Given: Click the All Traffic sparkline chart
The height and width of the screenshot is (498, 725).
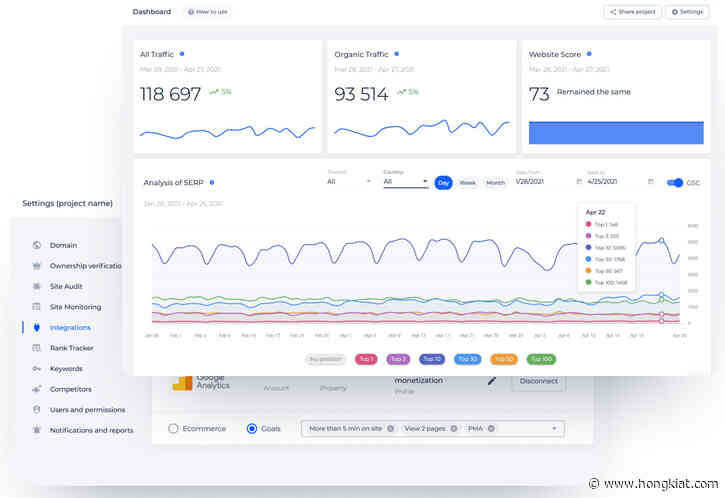Looking at the screenshot, I should 227,132.
